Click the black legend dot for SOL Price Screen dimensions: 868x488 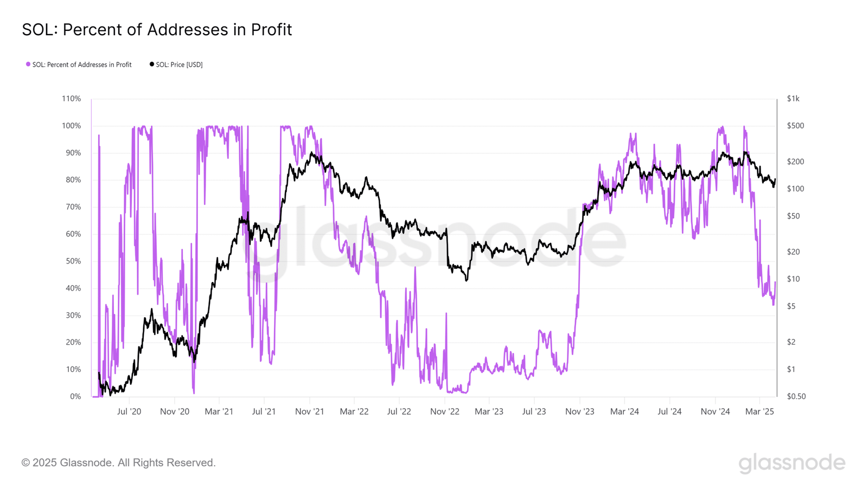point(152,65)
